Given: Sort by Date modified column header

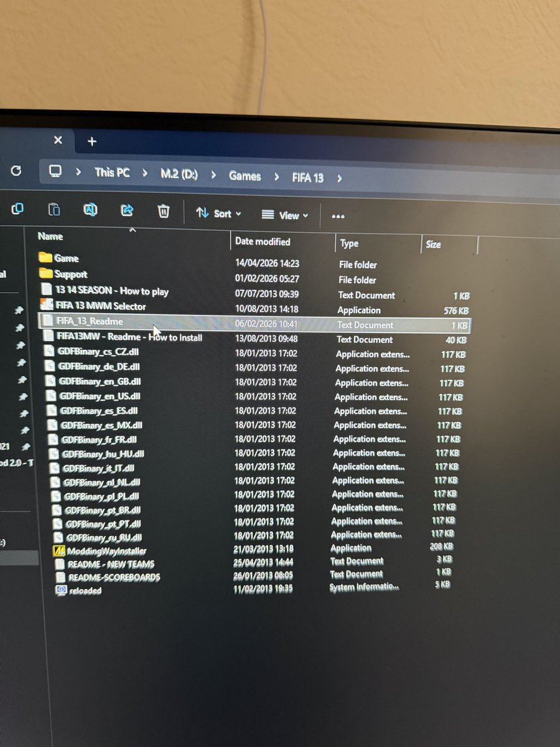Looking at the screenshot, I should coord(263,242).
